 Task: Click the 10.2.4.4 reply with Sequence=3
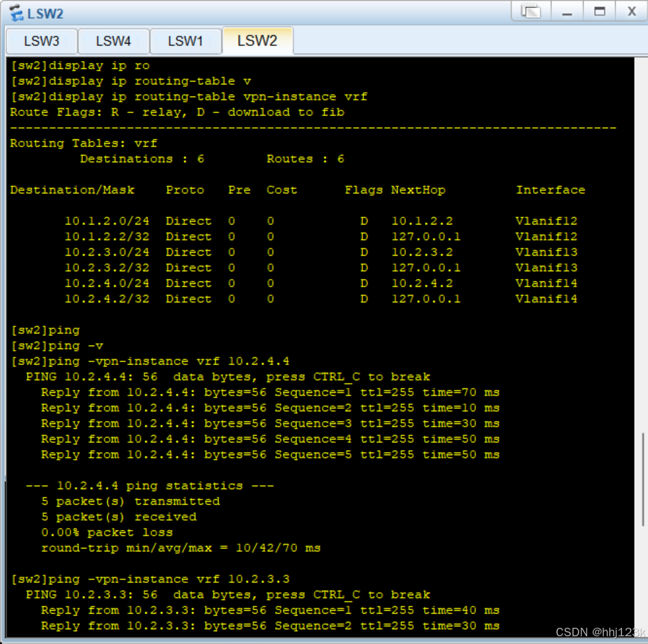coord(270,423)
